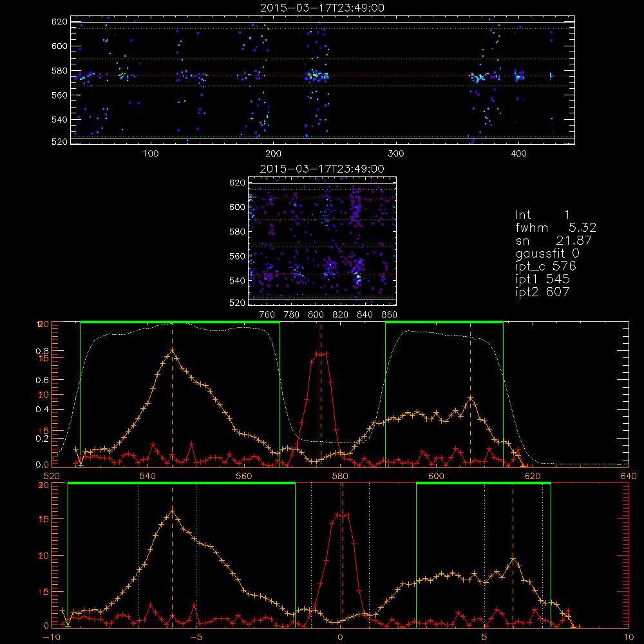
Task: Click y-axis label 0.2 on profile plot
Action: (43, 438)
